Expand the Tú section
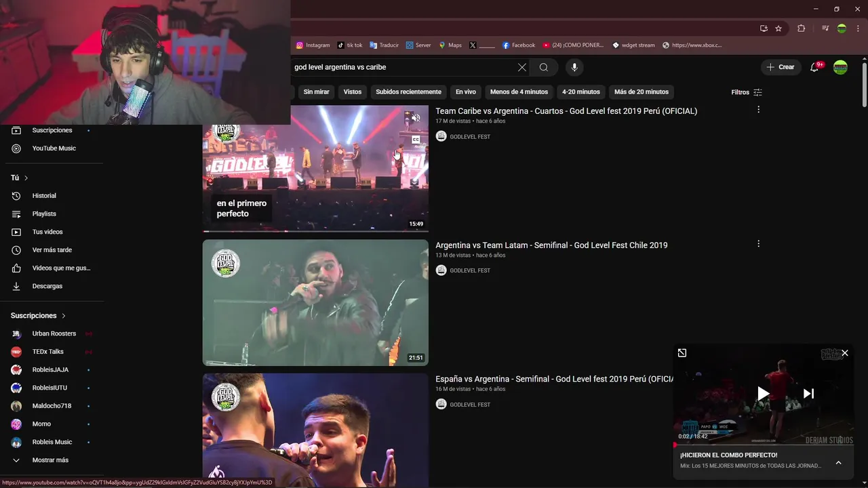The width and height of the screenshot is (868, 488). (19, 178)
